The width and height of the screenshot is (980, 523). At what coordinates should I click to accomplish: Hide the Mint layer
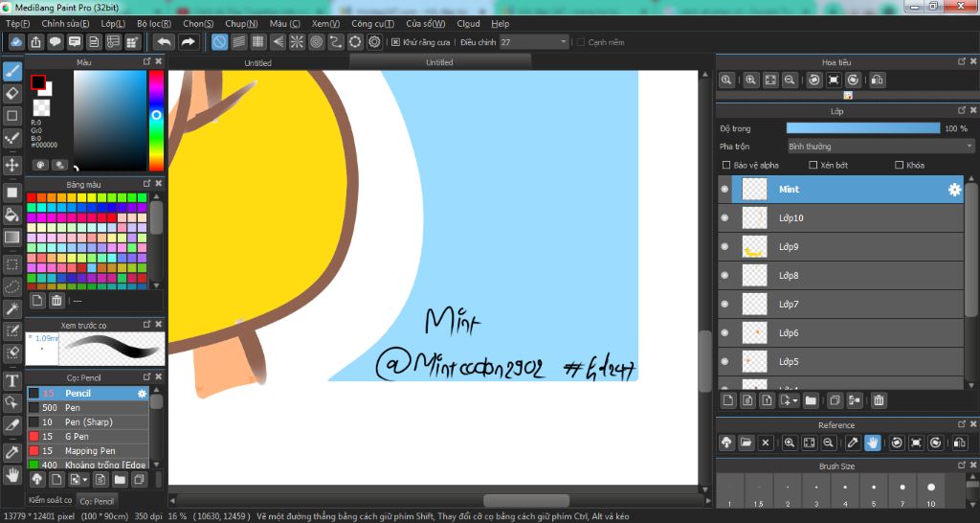(724, 189)
